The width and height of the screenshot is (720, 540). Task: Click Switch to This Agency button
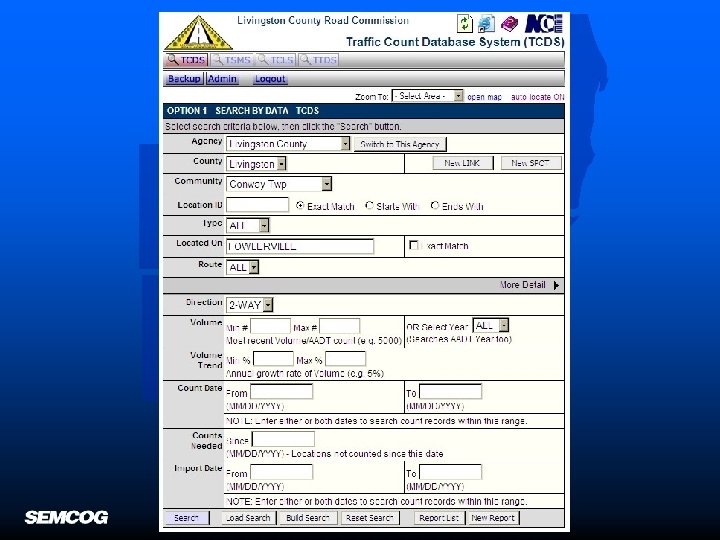[x=399, y=144]
